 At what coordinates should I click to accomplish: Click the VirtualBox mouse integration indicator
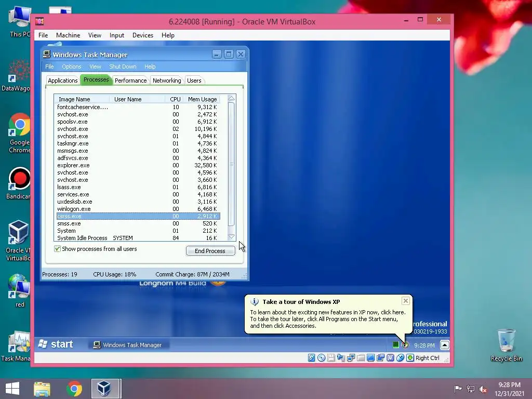pyautogui.click(x=400, y=358)
